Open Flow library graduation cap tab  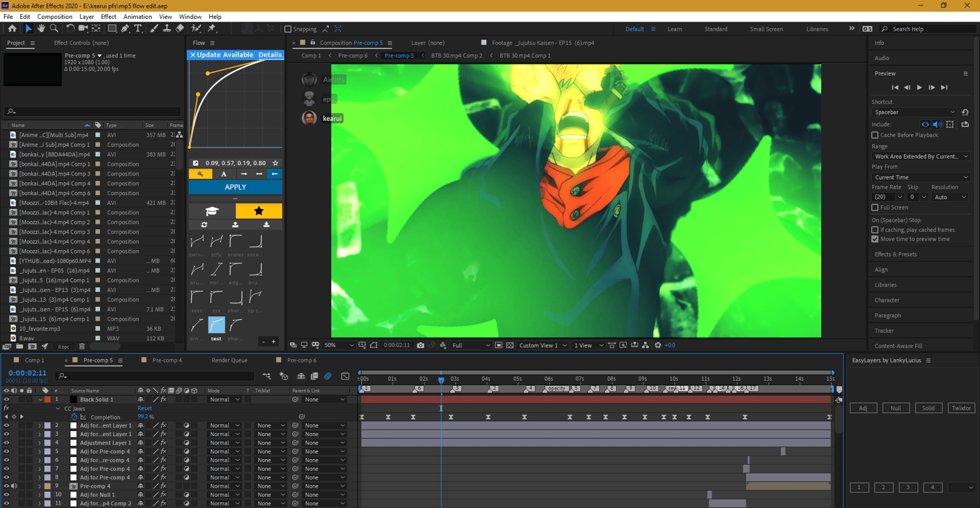pos(212,211)
